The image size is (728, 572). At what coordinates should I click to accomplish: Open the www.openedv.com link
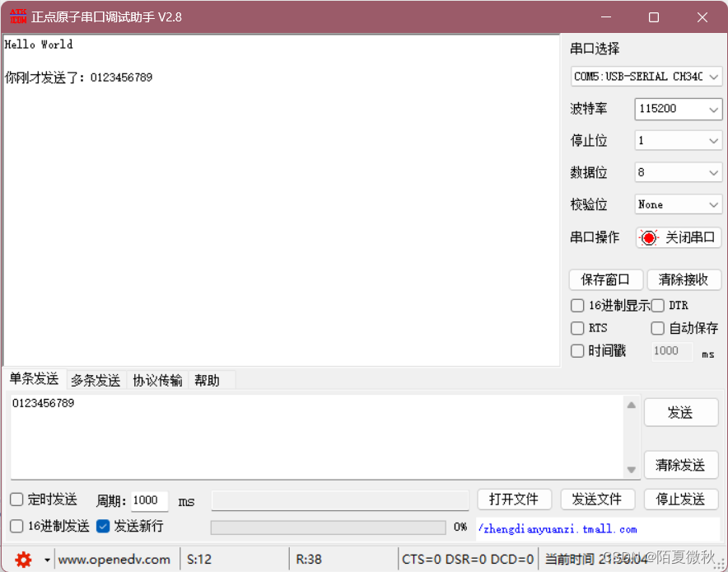(x=115, y=559)
